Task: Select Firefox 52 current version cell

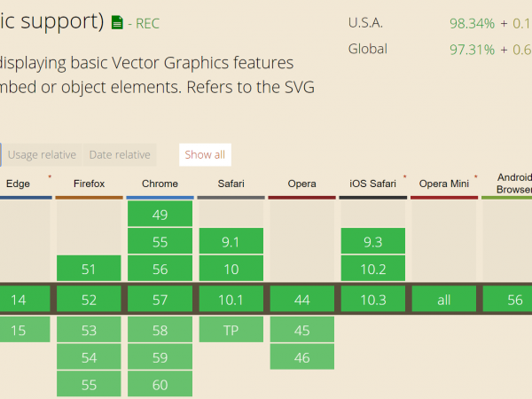Action: pos(89,300)
